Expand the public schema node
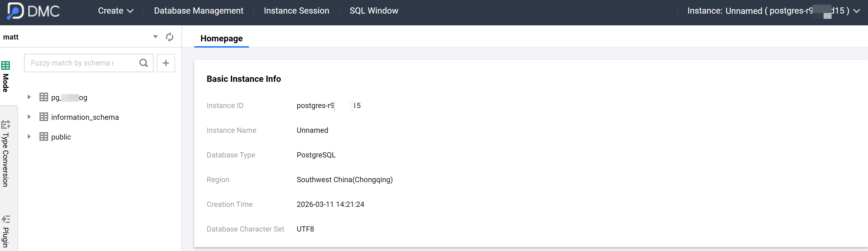The width and height of the screenshot is (868, 251). [x=29, y=137]
